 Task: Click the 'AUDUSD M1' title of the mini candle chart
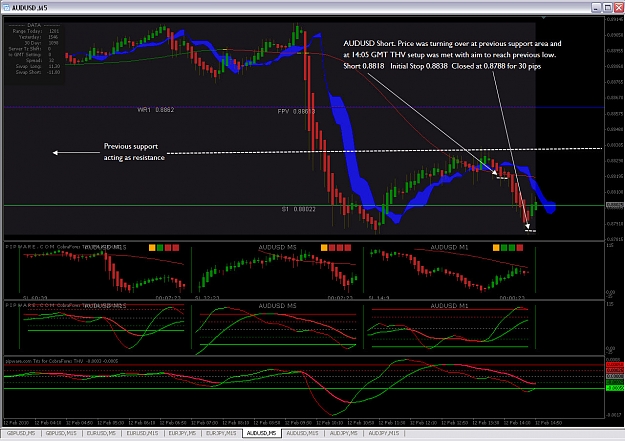pyautogui.click(x=449, y=248)
